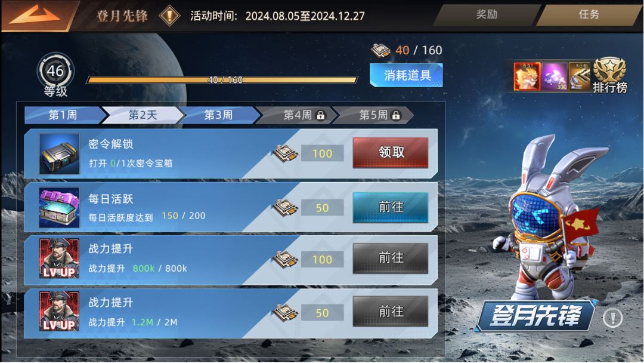Image resolution: width=644 pixels, height=363 pixels.
Task: Tap the 密令解锁 chest icon
Action: click(x=59, y=154)
